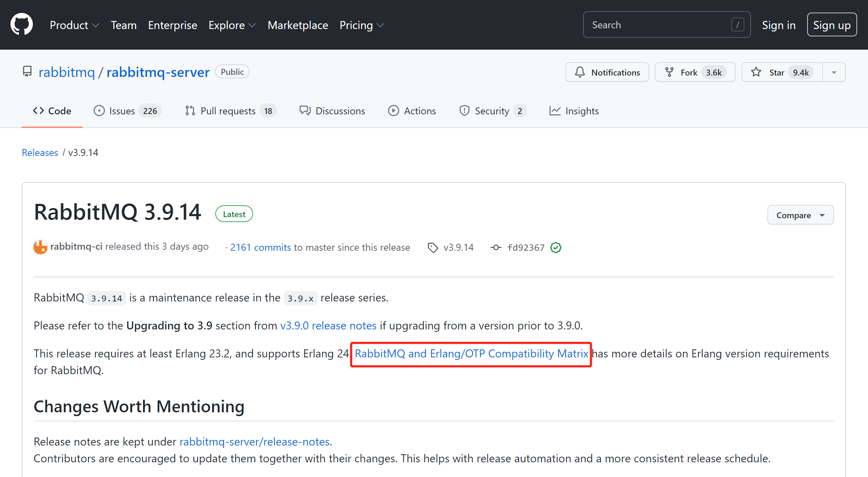
Task: Open the rabbitmq organization link
Action: [x=67, y=72]
